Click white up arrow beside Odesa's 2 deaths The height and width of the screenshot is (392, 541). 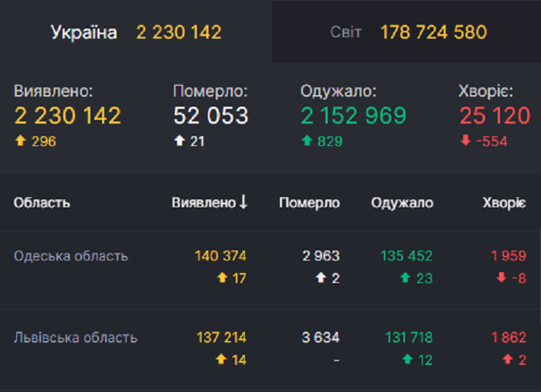[321, 278]
